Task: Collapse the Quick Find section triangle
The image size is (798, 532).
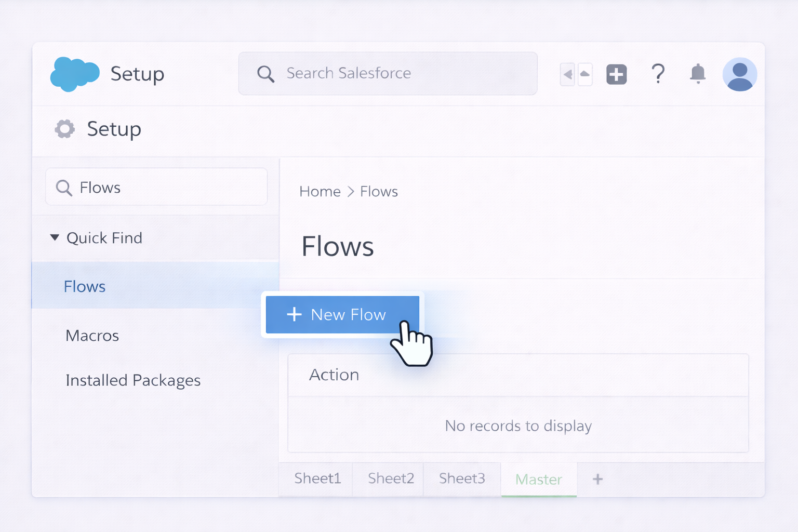Action: click(x=55, y=237)
